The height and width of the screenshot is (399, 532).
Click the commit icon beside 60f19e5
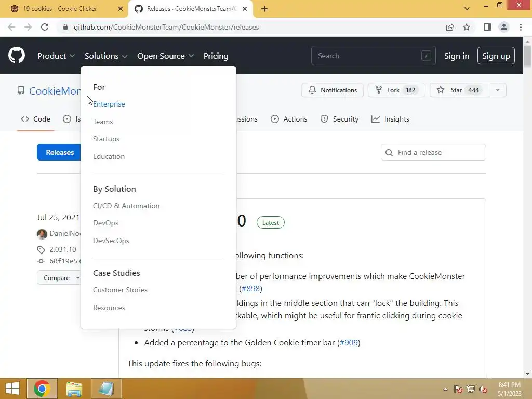pos(41,261)
